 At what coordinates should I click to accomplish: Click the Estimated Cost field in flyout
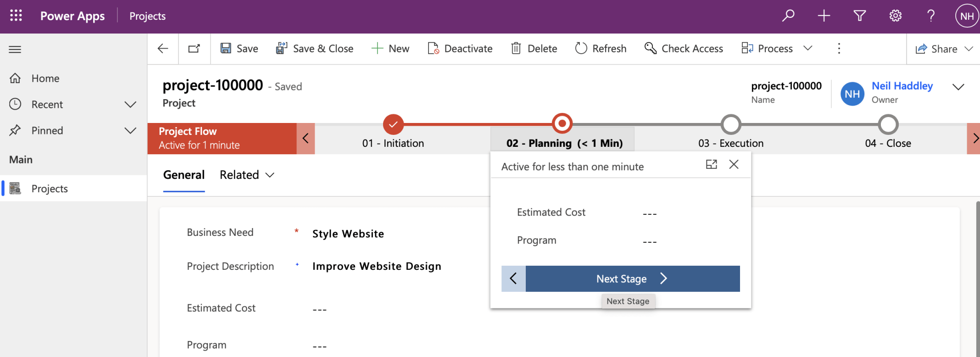coord(650,213)
